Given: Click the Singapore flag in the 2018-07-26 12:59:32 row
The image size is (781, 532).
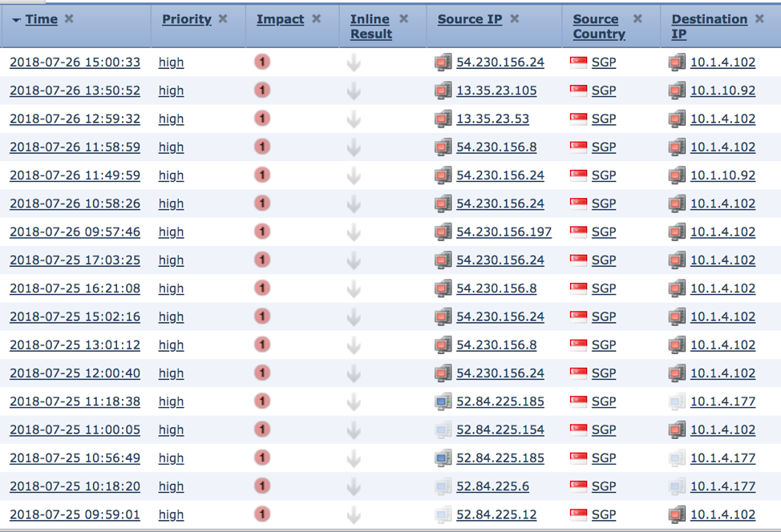Looking at the screenshot, I should [578, 119].
